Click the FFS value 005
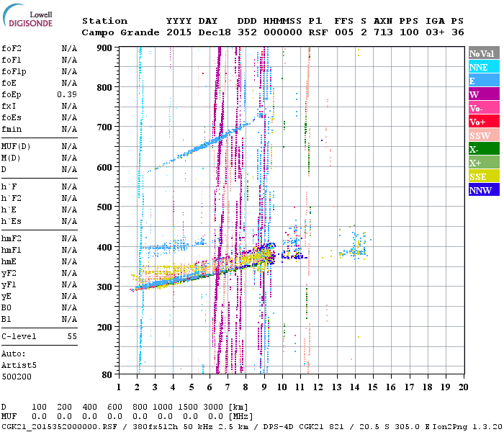 point(344,32)
